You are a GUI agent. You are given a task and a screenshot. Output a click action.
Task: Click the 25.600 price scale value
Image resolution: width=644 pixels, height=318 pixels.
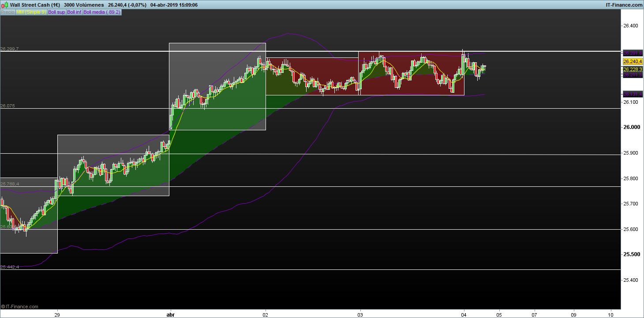tap(630, 230)
